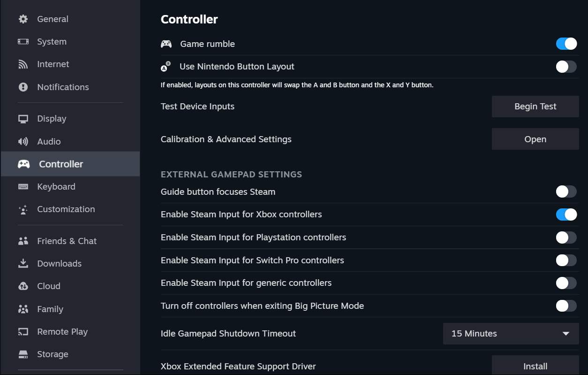588x375 pixels.
Task: Install the Xbox Extended Feature Support Driver
Action: [535, 366]
